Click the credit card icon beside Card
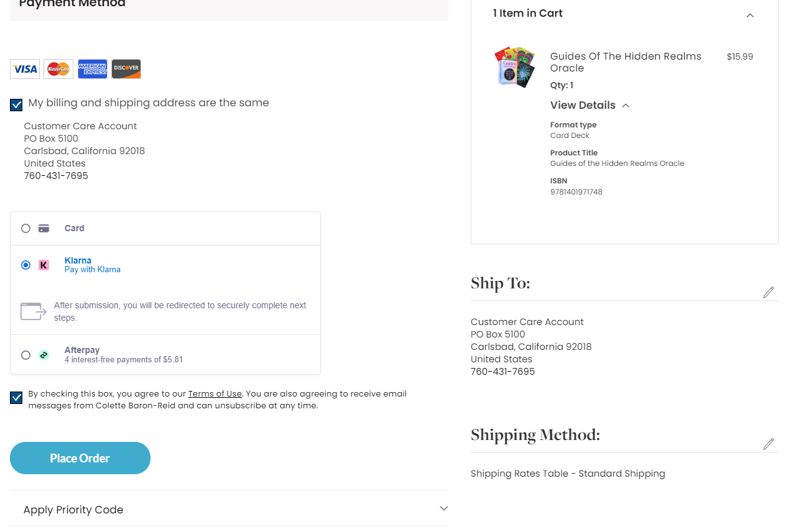 pyautogui.click(x=44, y=228)
